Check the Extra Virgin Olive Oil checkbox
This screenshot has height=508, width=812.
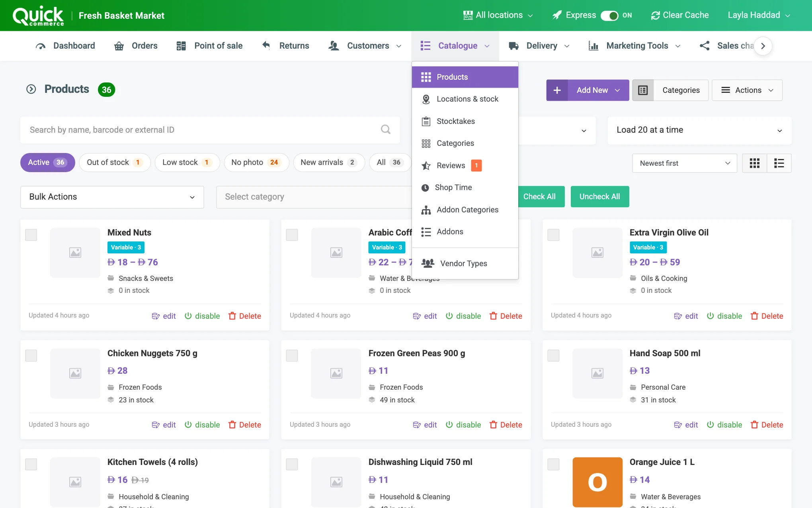[553, 235]
